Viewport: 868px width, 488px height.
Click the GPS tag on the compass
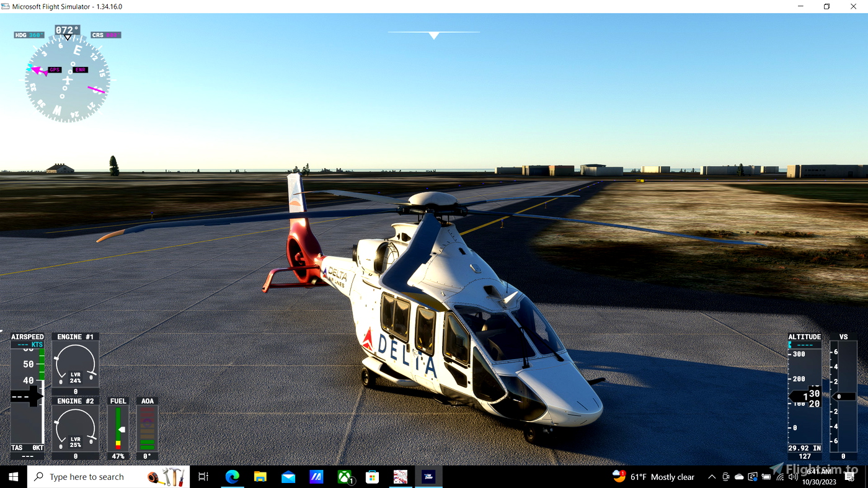pos(55,70)
